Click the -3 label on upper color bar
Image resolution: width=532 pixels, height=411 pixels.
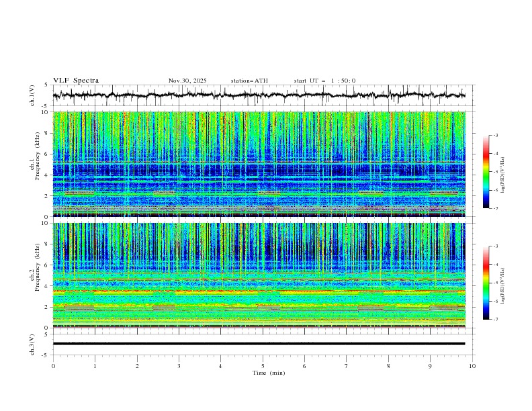coord(496,136)
